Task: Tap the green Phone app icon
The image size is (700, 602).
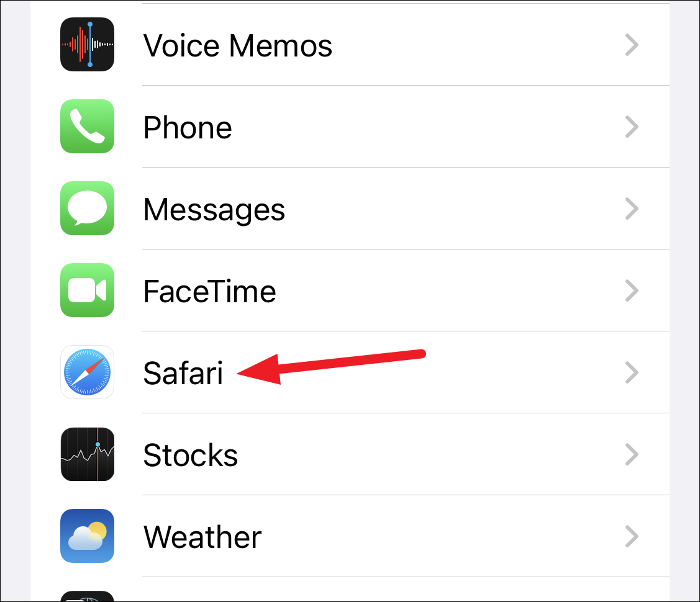Action: click(87, 126)
